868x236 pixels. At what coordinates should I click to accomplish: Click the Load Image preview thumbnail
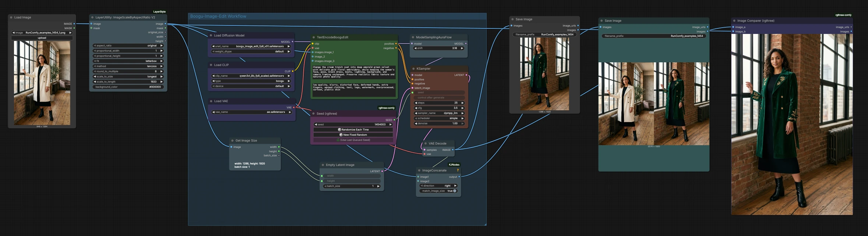(42, 83)
